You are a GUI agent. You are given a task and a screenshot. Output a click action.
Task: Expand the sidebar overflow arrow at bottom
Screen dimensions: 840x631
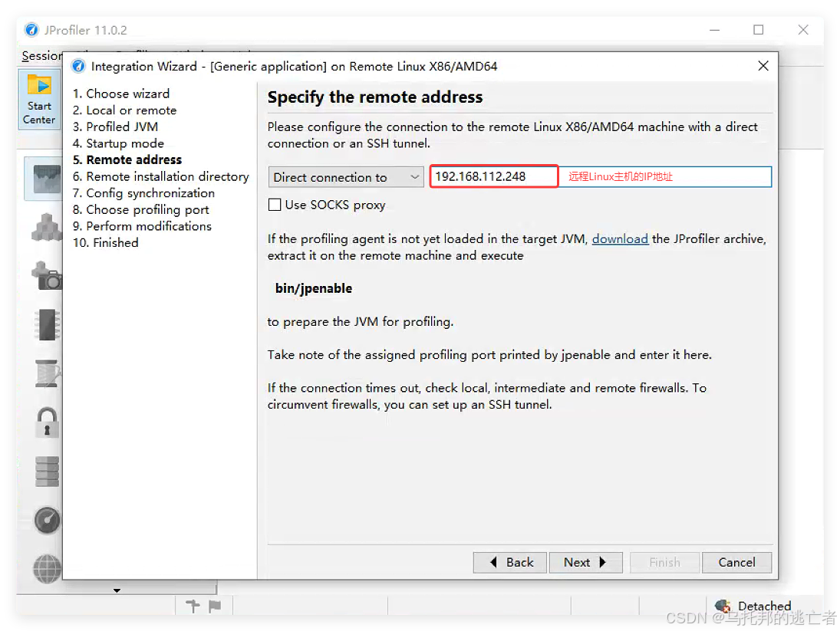117,590
